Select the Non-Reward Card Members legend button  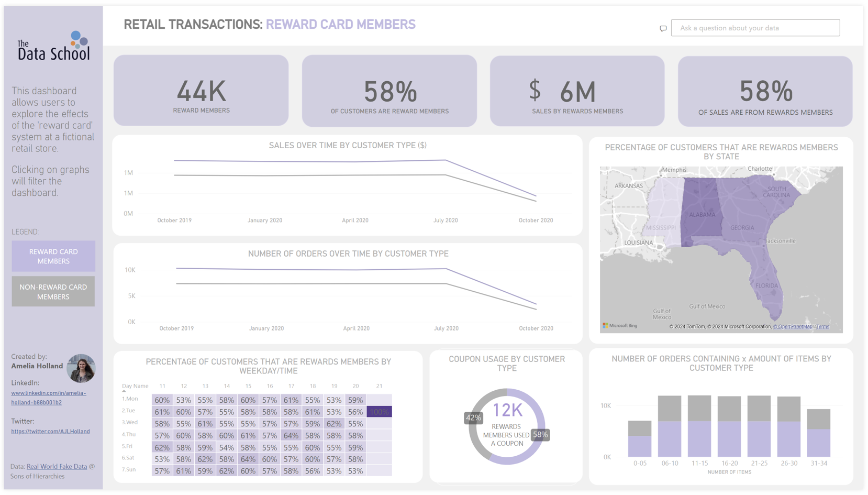pos(53,291)
